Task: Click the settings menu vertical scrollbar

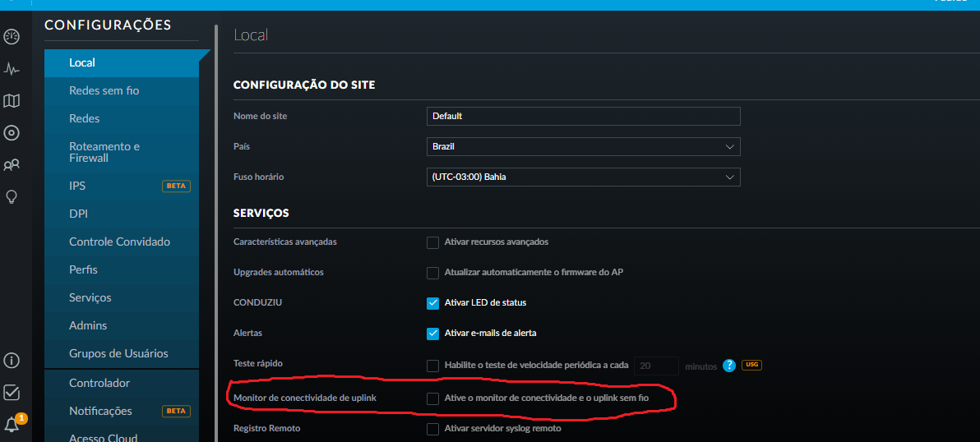Action: pyautogui.click(x=216, y=231)
